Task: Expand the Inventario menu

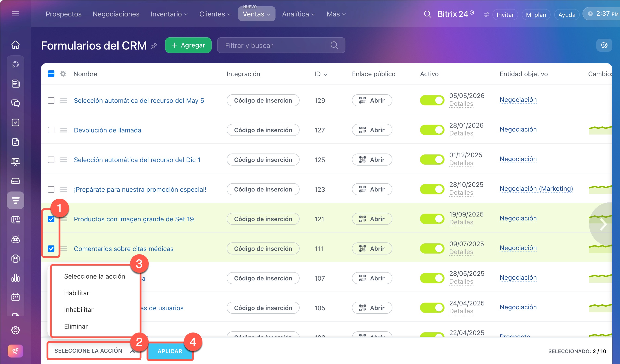Action: pos(169,14)
